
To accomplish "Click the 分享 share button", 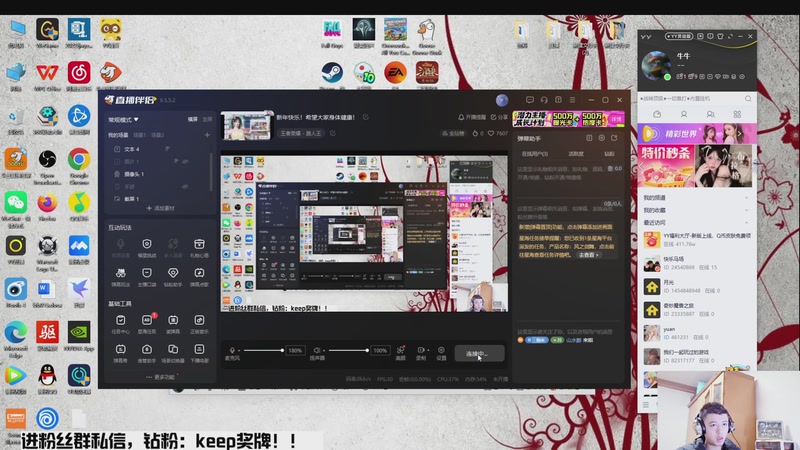I will [x=499, y=117].
